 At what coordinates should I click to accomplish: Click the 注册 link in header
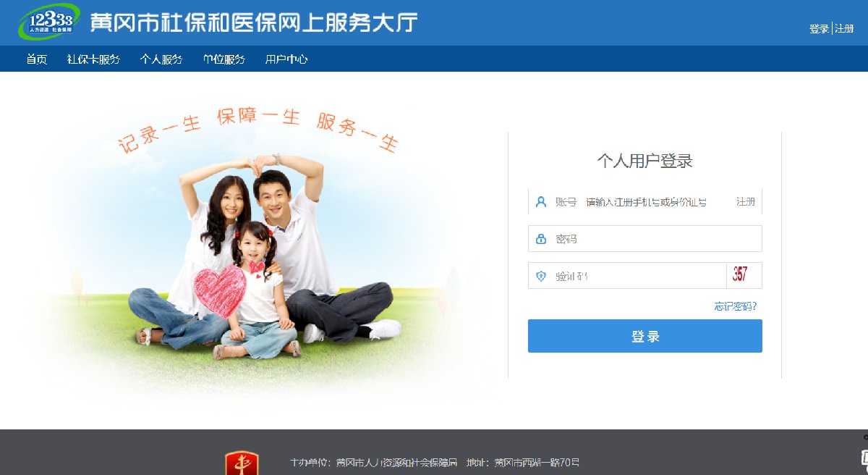point(844,29)
